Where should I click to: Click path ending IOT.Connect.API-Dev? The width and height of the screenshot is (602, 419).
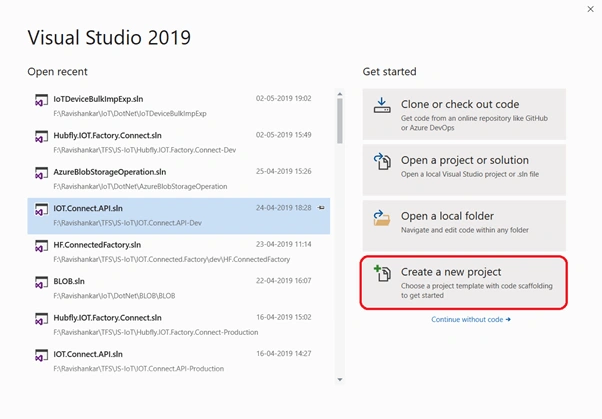pyautogui.click(x=127, y=223)
